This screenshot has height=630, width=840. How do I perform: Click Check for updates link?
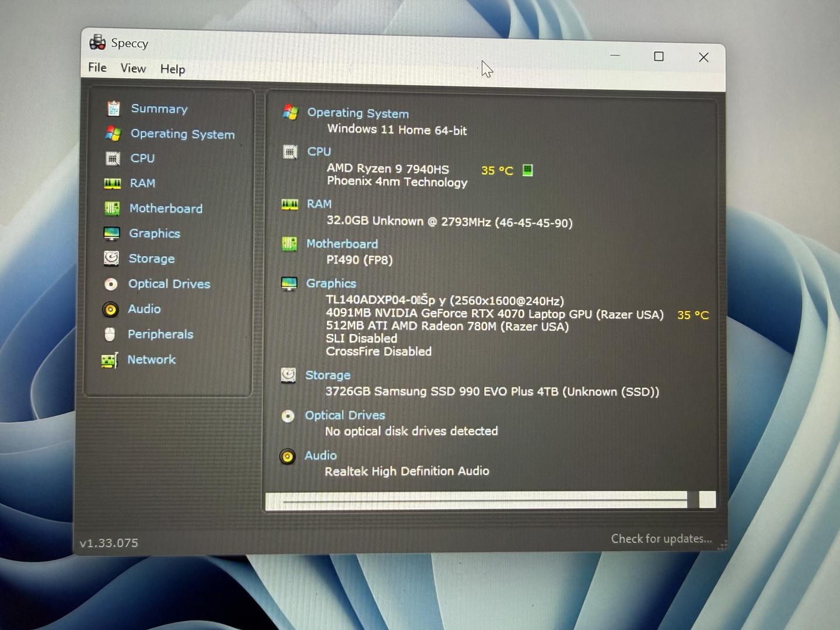tap(661, 538)
